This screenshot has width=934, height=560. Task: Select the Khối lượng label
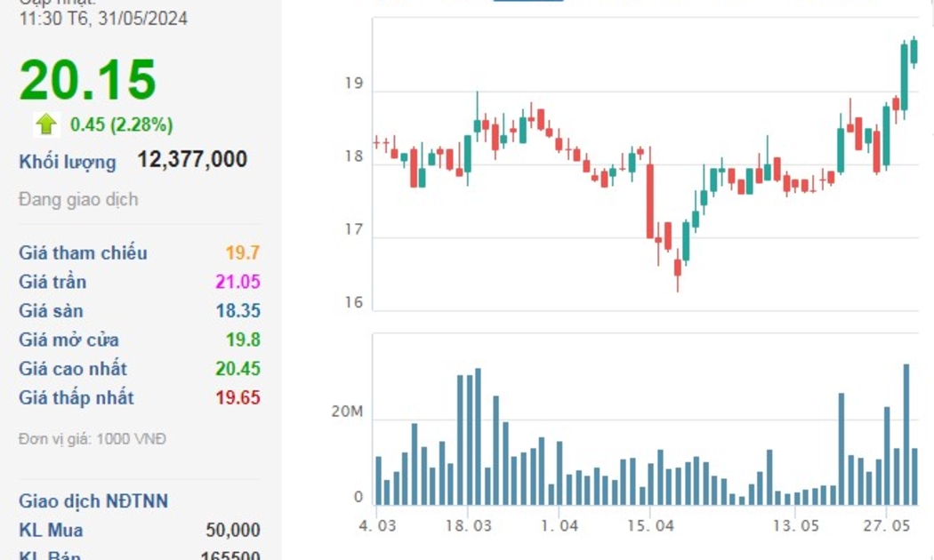click(68, 162)
